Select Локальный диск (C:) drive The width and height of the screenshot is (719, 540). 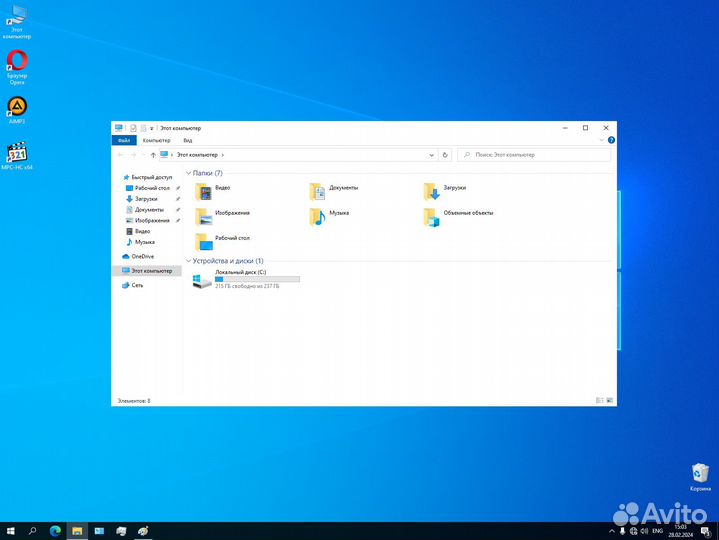click(246, 279)
